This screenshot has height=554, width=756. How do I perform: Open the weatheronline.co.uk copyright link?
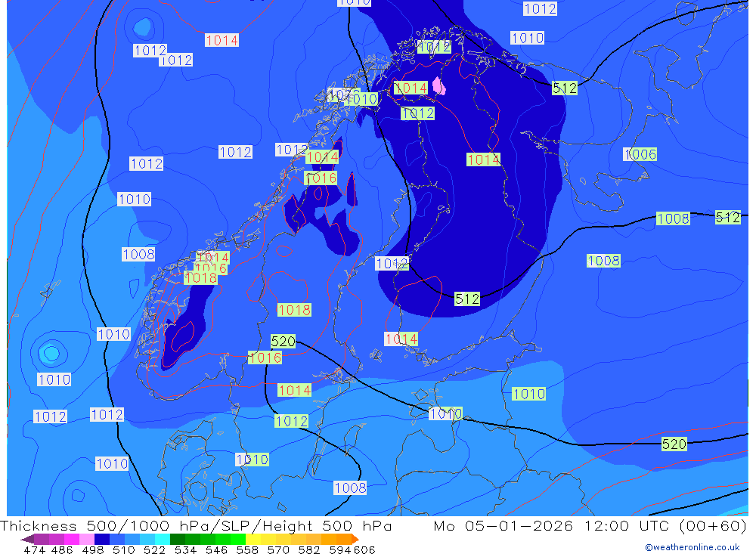(692, 547)
